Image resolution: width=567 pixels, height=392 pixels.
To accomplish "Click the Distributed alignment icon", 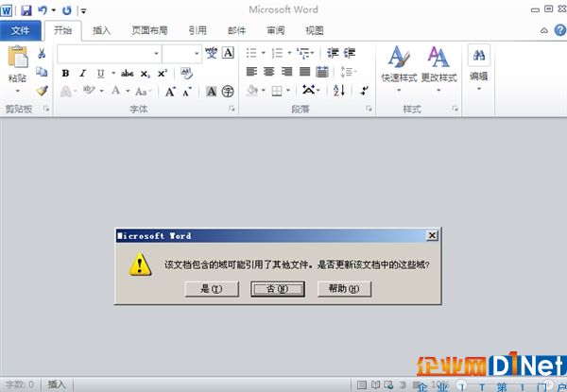I will [x=322, y=72].
